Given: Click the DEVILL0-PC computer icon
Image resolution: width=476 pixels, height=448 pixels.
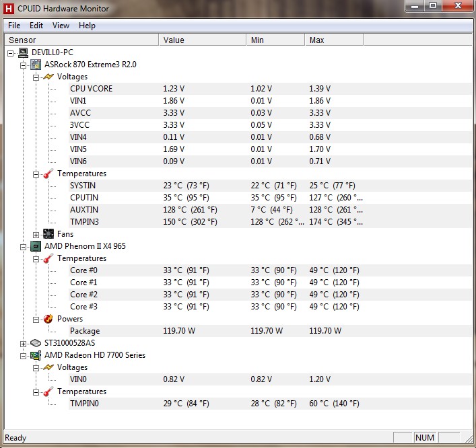Looking at the screenshot, I should (x=23, y=52).
